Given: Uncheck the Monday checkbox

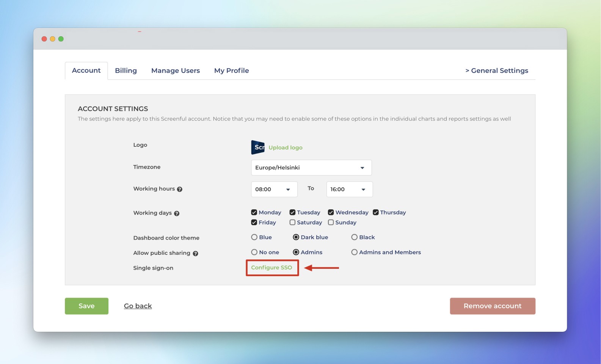Looking at the screenshot, I should (x=254, y=212).
